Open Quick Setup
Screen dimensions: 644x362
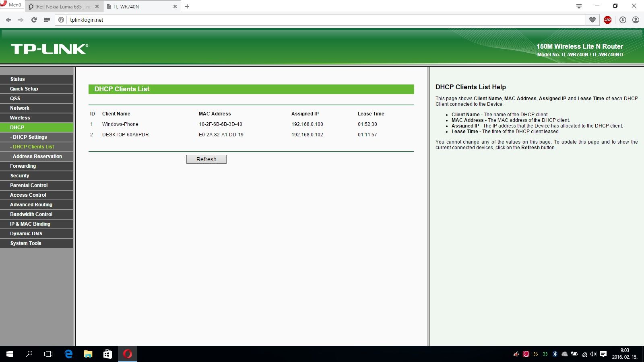click(x=37, y=89)
